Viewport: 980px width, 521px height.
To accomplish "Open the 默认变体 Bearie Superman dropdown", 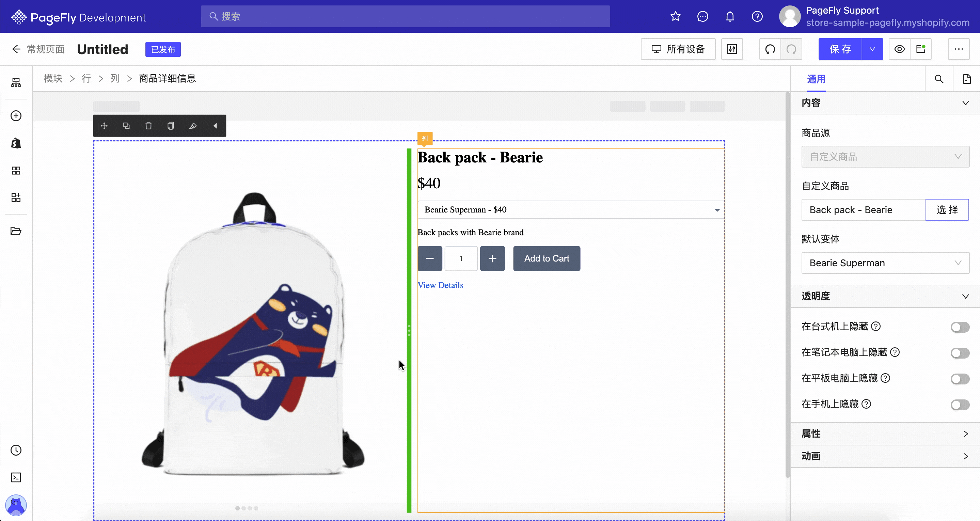I will pos(885,263).
